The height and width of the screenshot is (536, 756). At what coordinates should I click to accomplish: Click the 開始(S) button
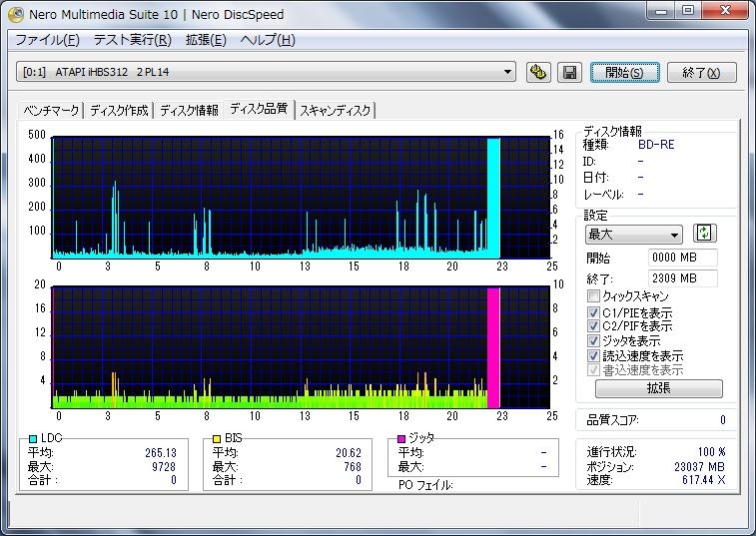point(624,72)
